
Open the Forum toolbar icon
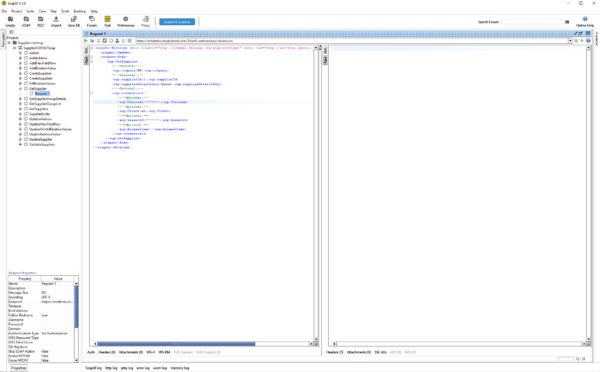pyautogui.click(x=92, y=21)
